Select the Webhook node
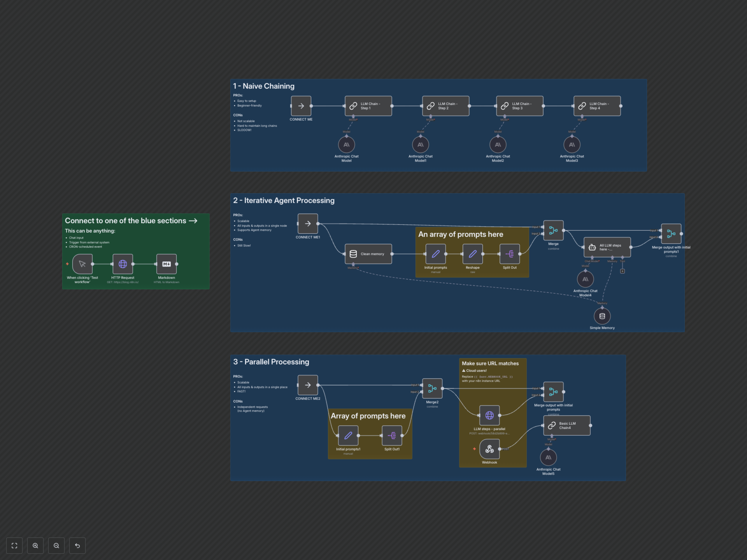747x560 pixels. tap(489, 449)
